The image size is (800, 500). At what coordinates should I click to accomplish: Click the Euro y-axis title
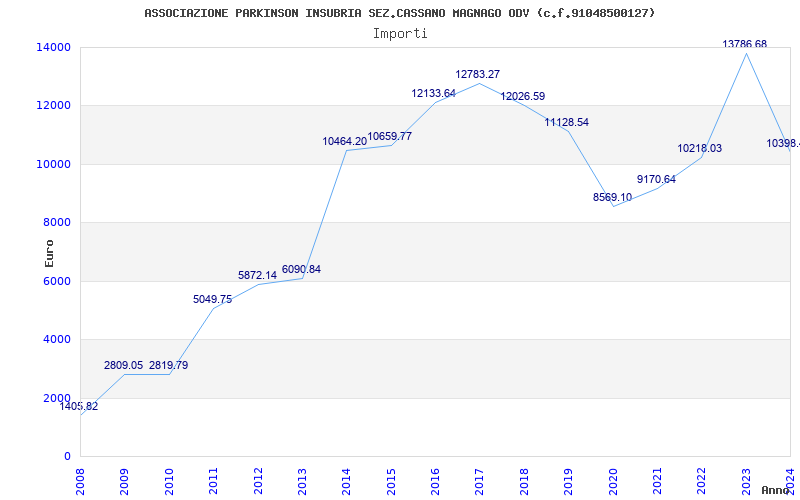tap(49, 254)
